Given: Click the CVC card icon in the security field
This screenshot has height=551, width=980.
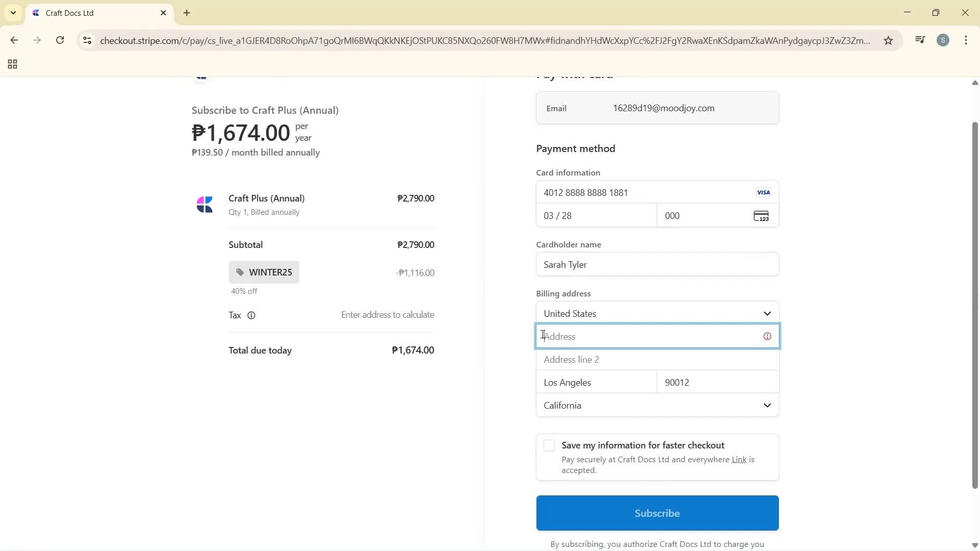Looking at the screenshot, I should click(761, 216).
